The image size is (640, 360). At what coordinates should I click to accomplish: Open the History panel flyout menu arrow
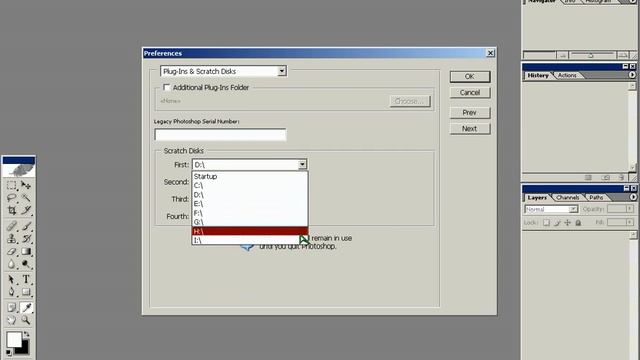click(x=632, y=75)
